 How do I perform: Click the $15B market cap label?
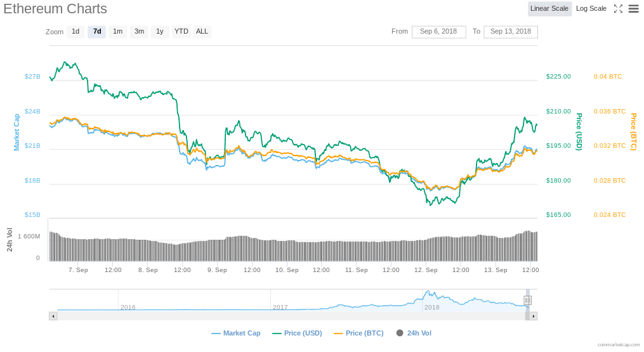click(32, 215)
